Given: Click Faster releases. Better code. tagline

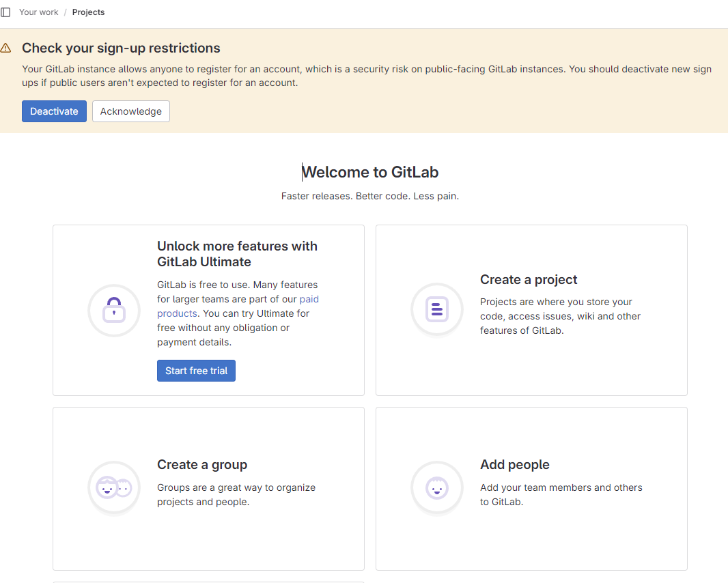Looking at the screenshot, I should point(370,196).
